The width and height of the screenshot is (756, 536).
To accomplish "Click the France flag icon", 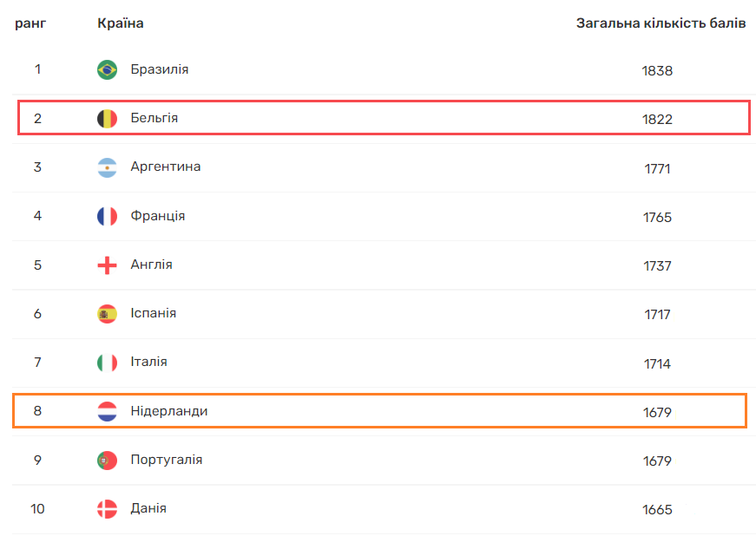I will 107,216.
